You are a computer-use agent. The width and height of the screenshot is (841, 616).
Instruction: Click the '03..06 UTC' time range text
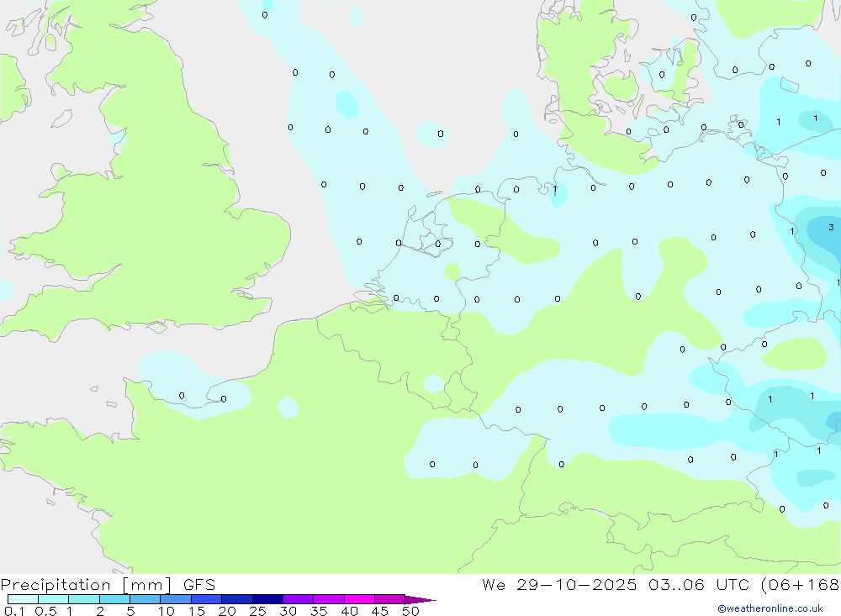pyautogui.click(x=699, y=585)
